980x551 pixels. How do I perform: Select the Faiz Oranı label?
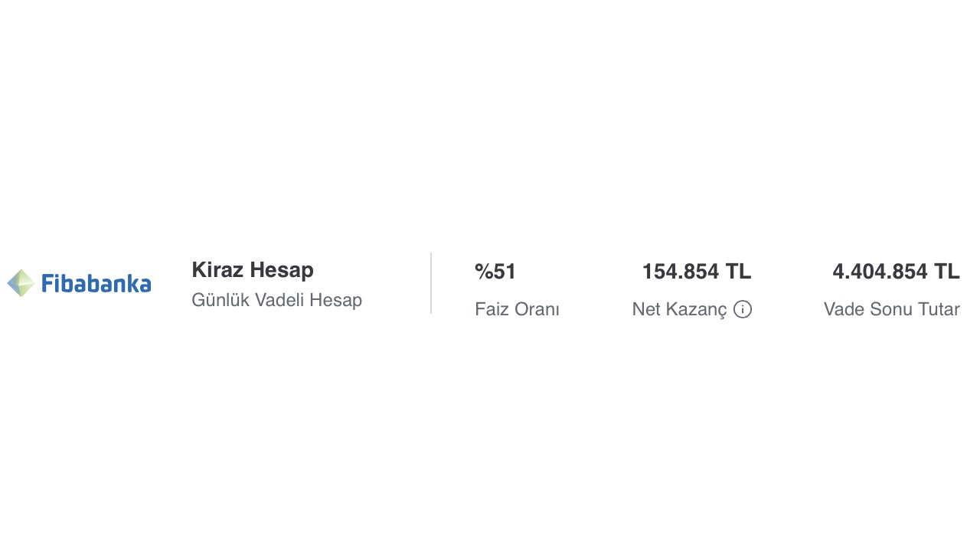517,309
